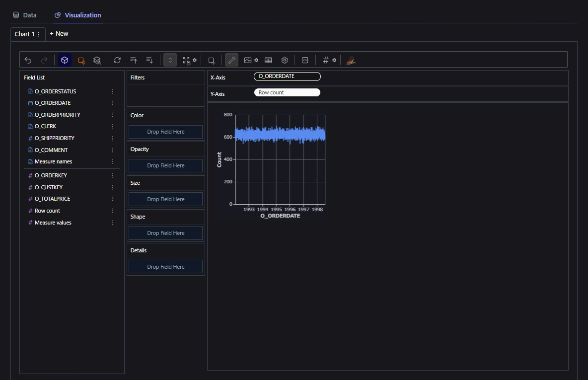Click the Field List heading
The width and height of the screenshot is (588, 380).
pos(34,77)
